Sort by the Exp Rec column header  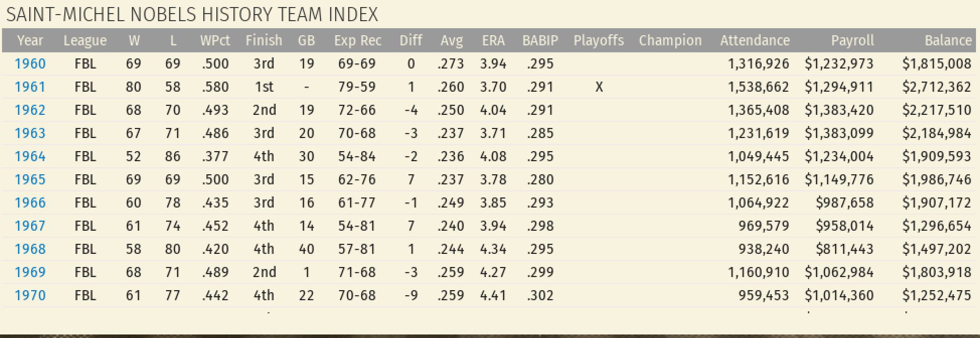[x=358, y=41]
